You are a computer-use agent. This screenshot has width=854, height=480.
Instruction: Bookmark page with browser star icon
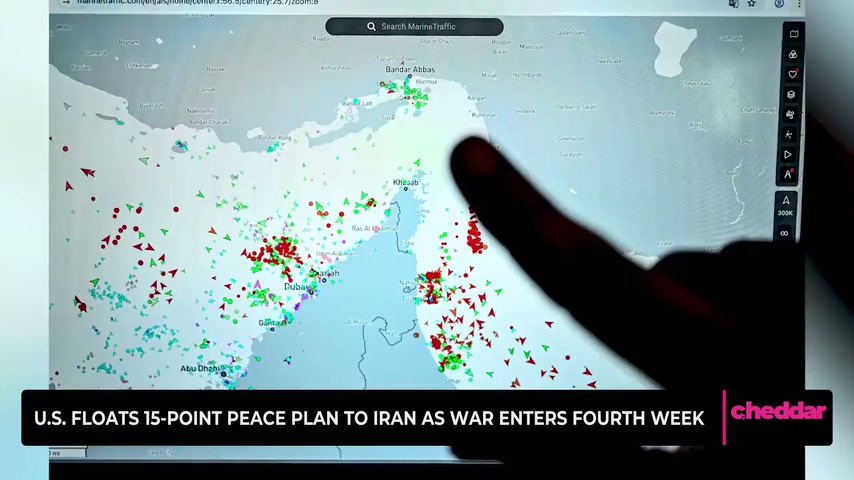pos(752,3)
